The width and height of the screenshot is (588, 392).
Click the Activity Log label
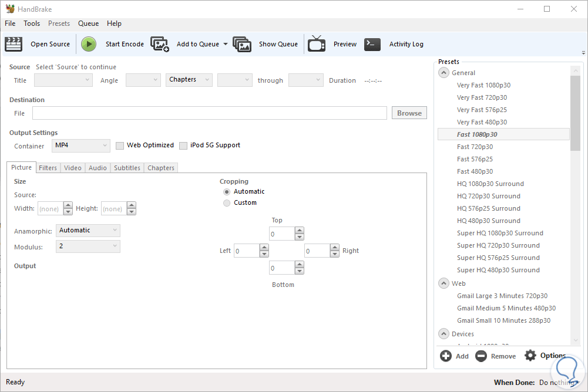coord(406,44)
